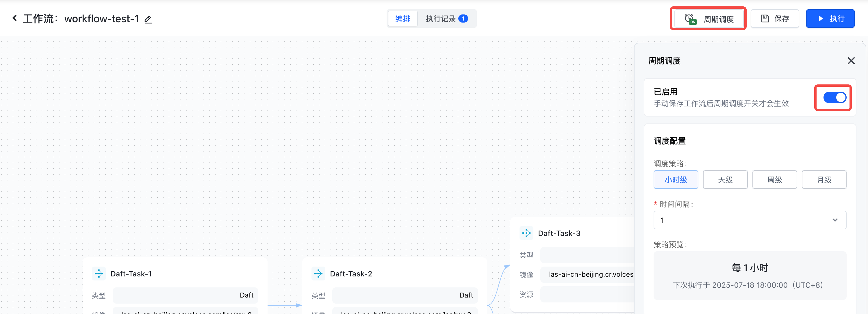Click the Daft-Task-1 node icon
Image resolution: width=868 pixels, height=314 pixels.
tap(99, 274)
